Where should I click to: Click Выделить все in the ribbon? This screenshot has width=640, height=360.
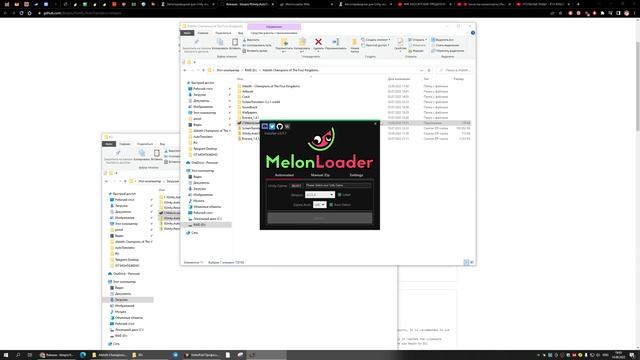click(442, 40)
